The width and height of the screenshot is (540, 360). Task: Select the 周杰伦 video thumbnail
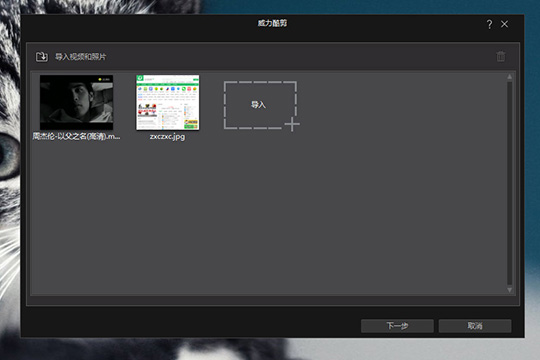click(76, 102)
